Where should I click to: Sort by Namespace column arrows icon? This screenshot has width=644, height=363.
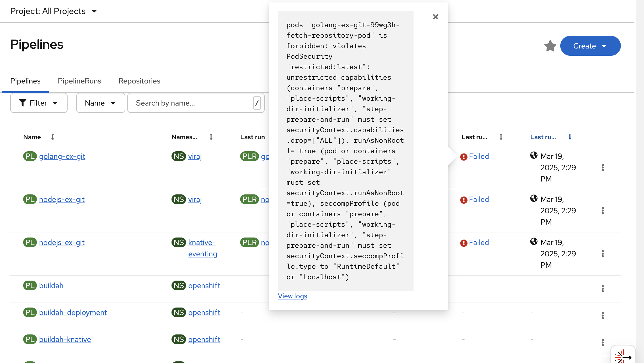pos(211,137)
